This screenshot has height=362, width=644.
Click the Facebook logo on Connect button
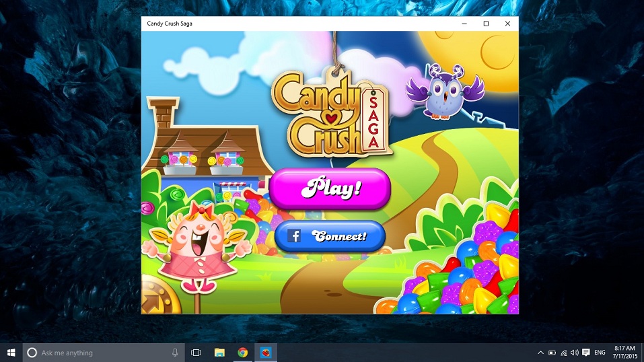pos(294,236)
